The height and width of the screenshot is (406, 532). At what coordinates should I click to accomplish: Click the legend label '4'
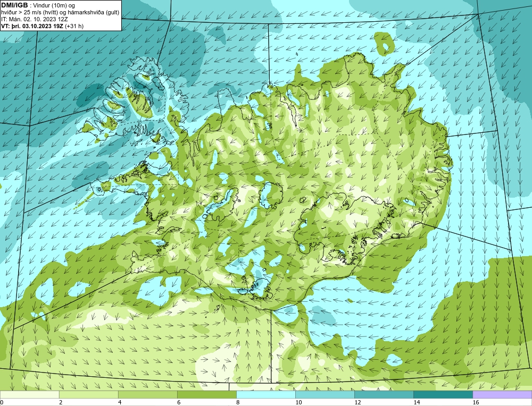click(120, 402)
